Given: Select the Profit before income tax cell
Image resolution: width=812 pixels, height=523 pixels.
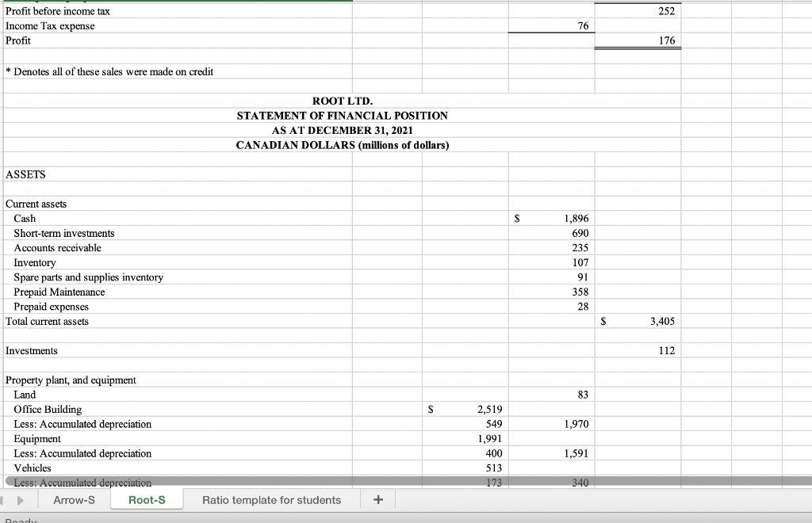Looking at the screenshot, I should tap(57, 11).
